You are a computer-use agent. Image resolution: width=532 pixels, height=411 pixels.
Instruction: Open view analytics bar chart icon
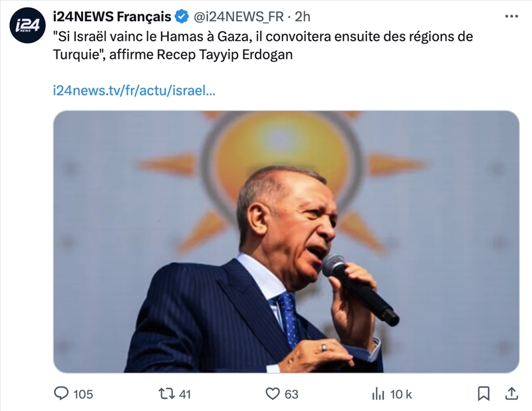pos(378,394)
